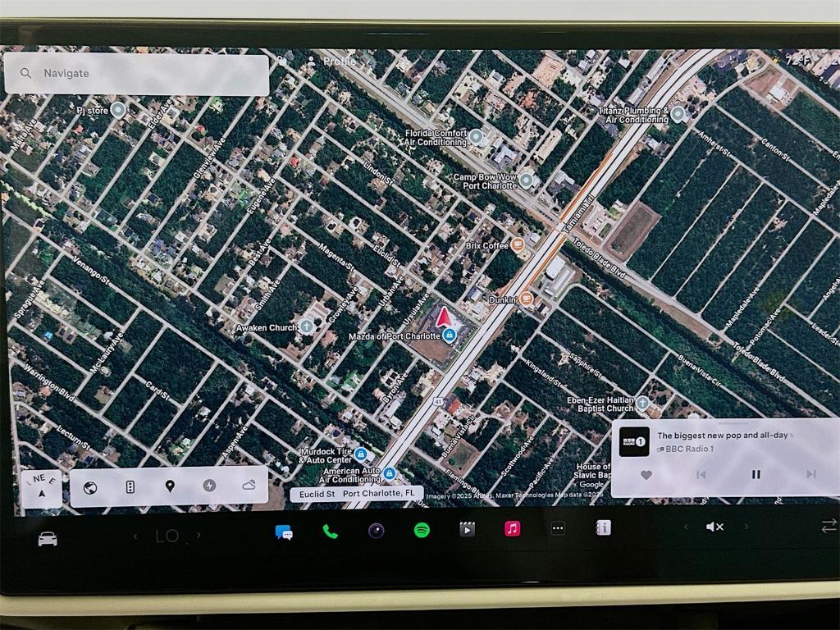Raise volume with right chevron
This screenshot has width=840, height=630.
click(746, 527)
